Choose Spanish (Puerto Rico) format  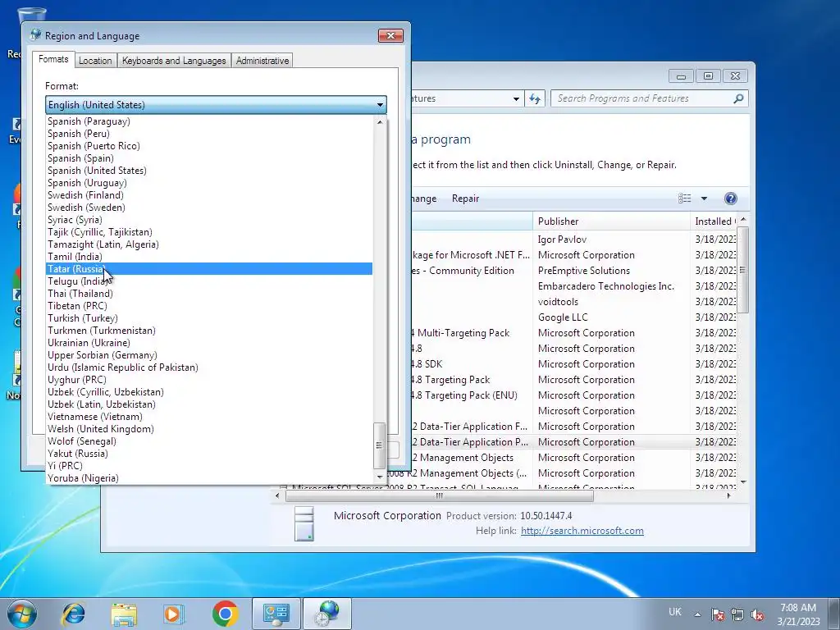click(x=209, y=146)
